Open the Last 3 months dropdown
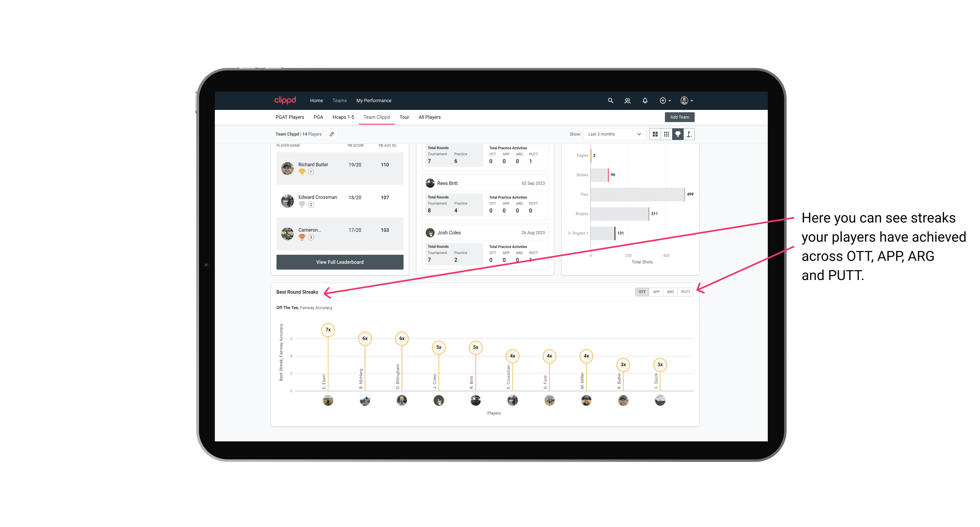Screen dimensions: 980x527 [x=613, y=134]
